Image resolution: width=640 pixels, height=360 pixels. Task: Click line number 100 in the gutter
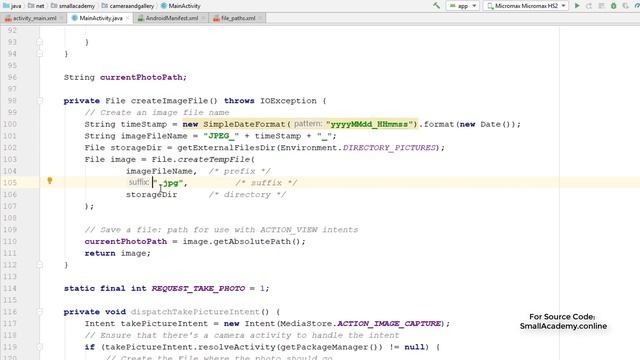coord(9,124)
